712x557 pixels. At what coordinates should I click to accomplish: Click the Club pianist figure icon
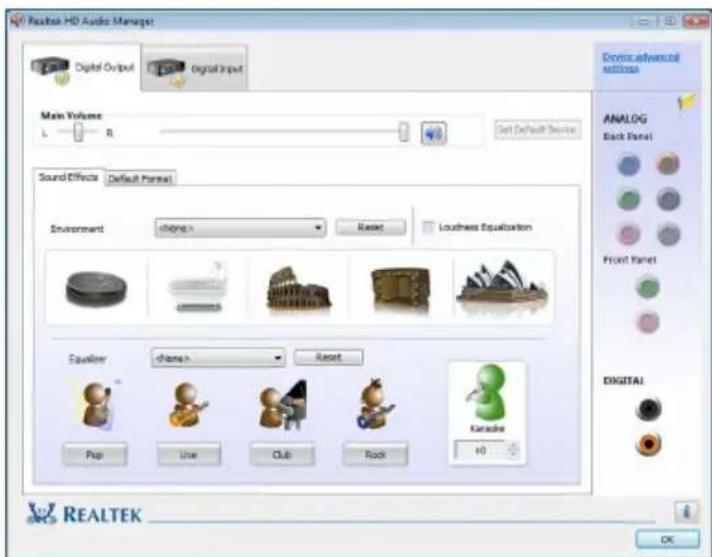(283, 405)
